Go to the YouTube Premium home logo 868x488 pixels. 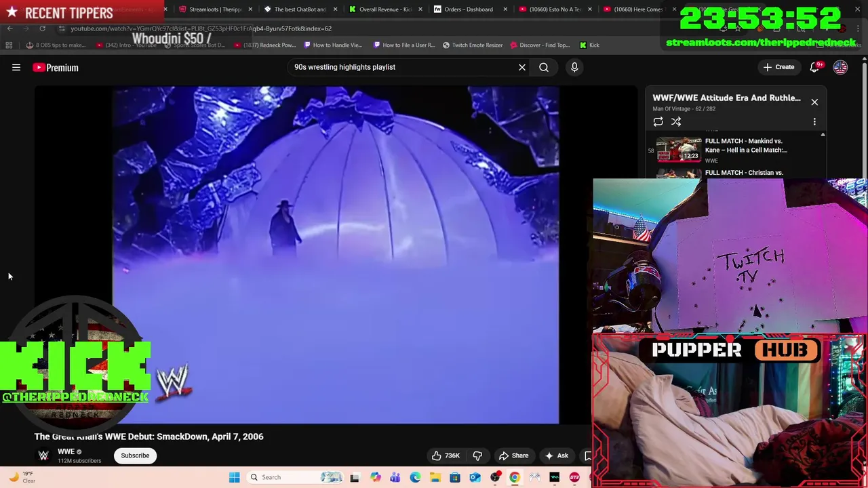(56, 67)
